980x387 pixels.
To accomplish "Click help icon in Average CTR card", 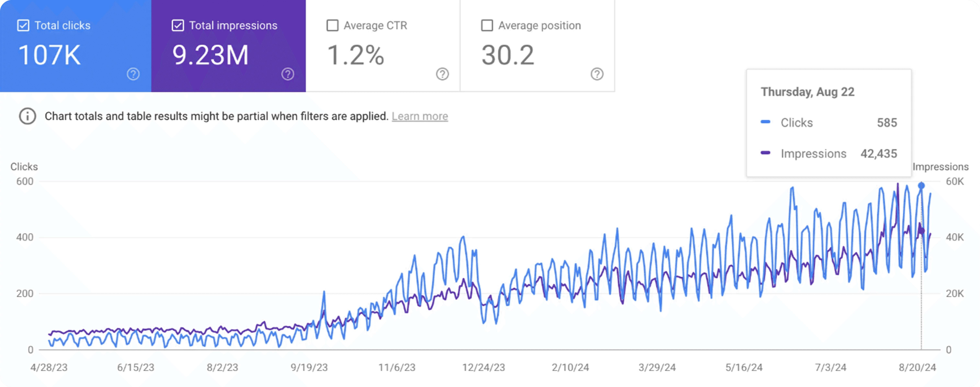I will coord(442,74).
